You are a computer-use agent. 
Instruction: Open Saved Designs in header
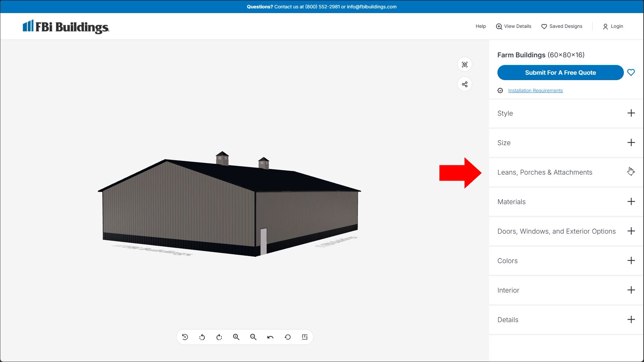(562, 26)
